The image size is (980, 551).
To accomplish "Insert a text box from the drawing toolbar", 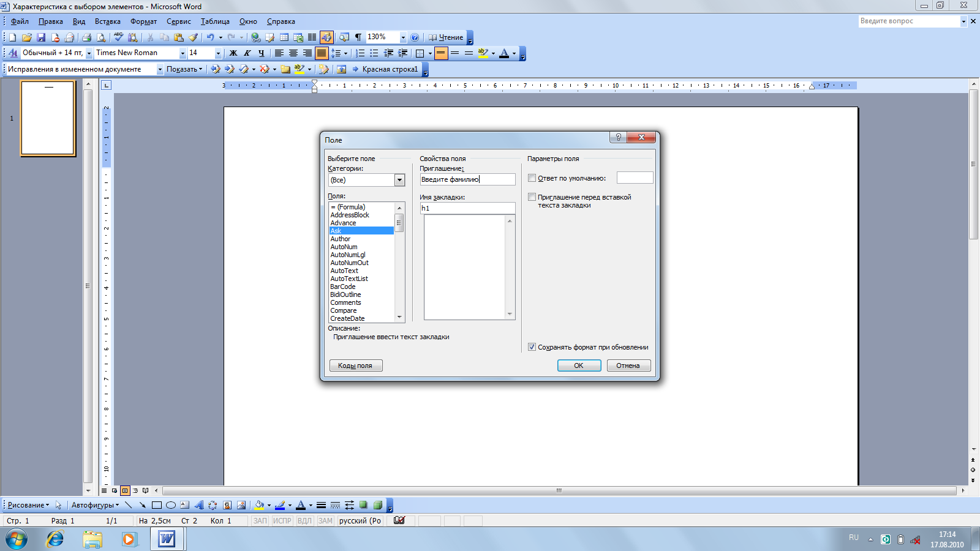I will [185, 505].
